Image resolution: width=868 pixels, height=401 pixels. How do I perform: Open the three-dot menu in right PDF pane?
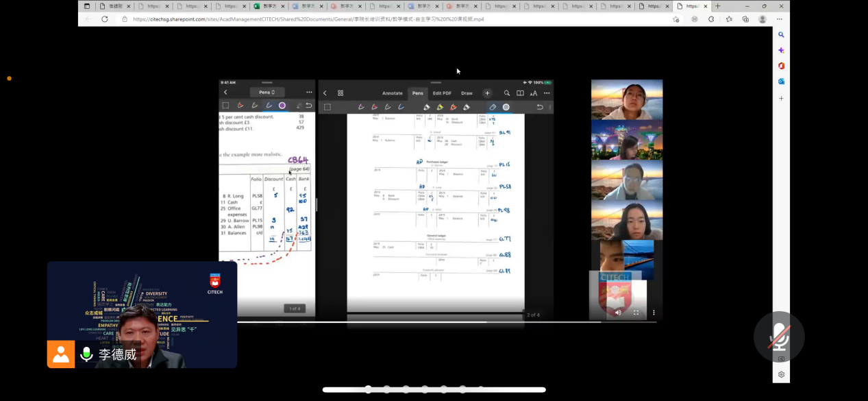tap(547, 93)
